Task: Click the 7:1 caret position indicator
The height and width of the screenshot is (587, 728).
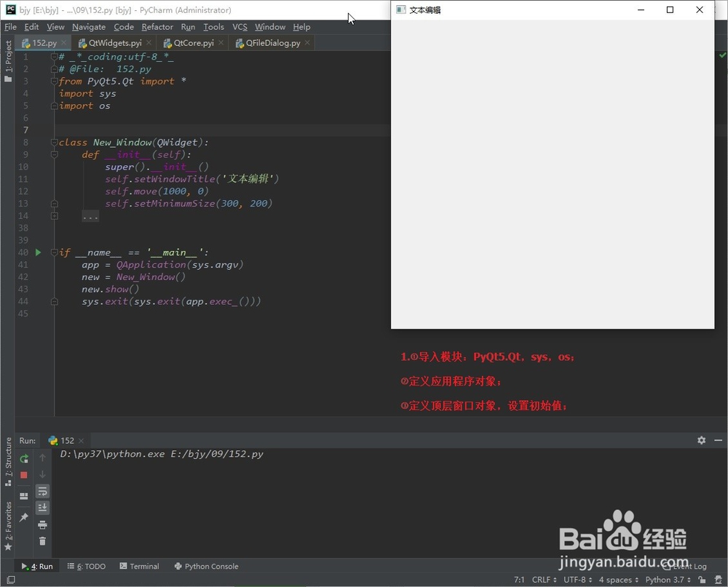Action: (x=519, y=580)
